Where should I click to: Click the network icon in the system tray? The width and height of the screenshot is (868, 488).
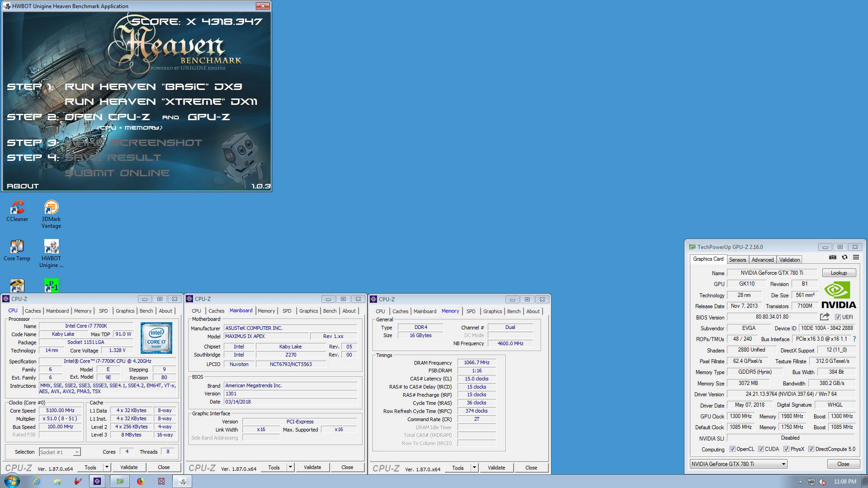[x=811, y=482]
